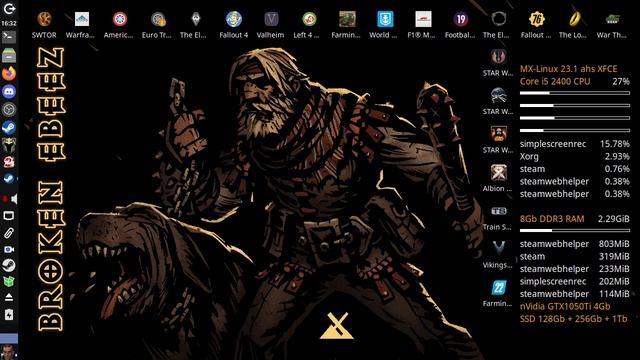Screen dimensions: 640x360
Task: Click the 16:32 panel clock
Action: point(9,23)
